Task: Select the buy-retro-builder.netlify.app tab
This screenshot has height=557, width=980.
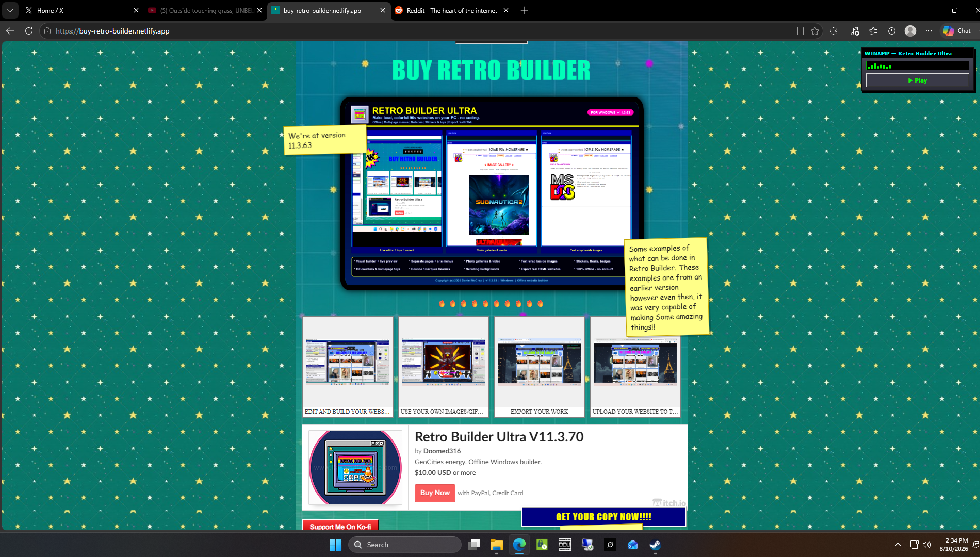Action: pos(329,10)
